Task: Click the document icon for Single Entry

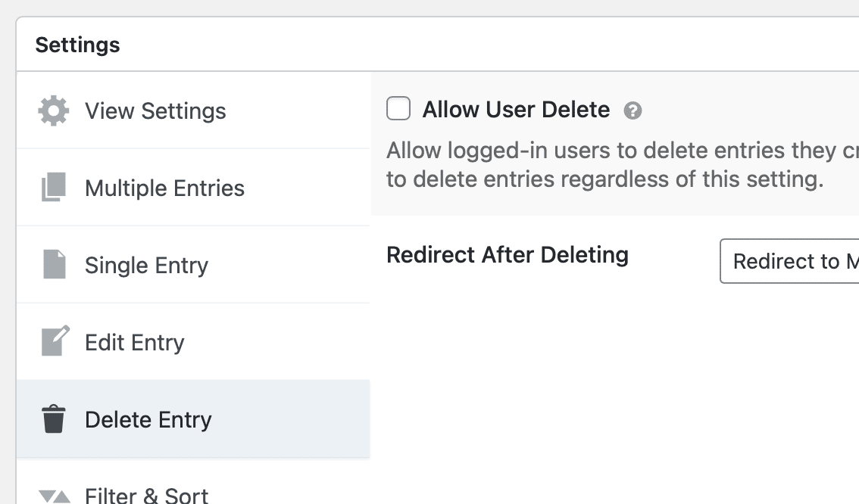Action: pos(54,265)
